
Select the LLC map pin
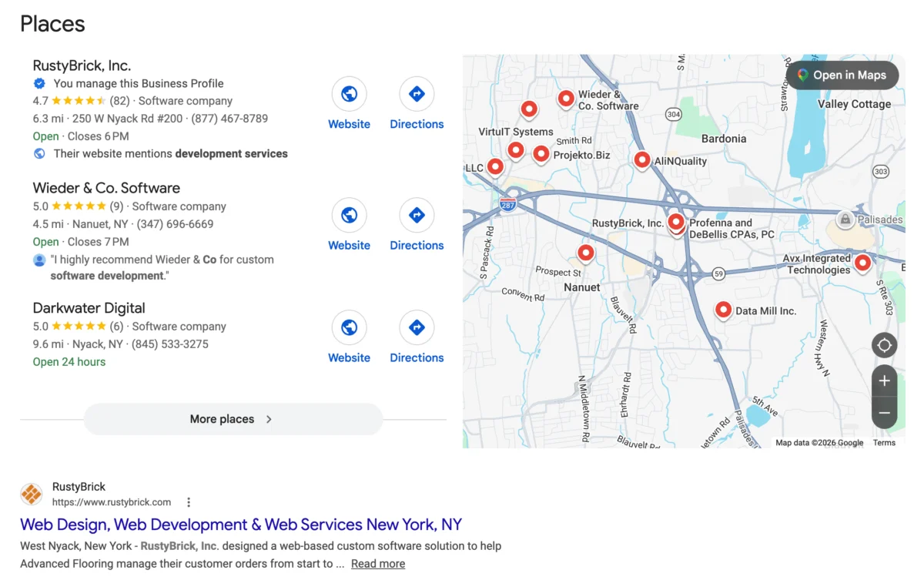point(496,166)
